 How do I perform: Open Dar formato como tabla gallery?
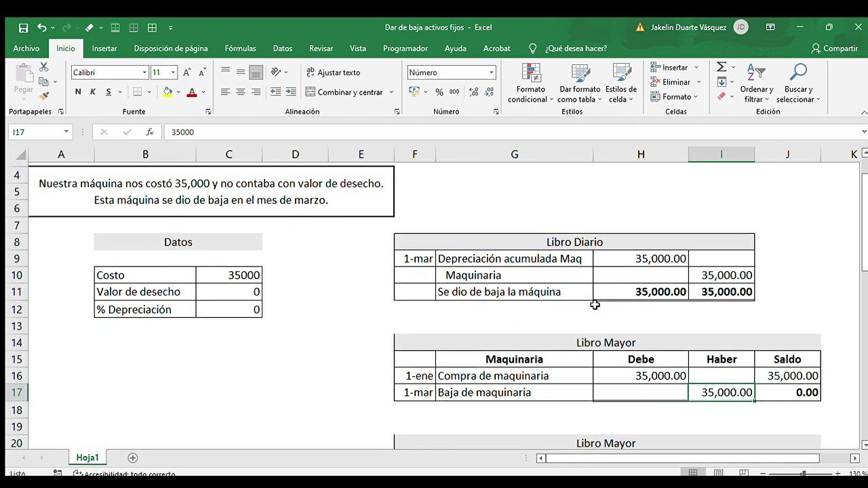[x=580, y=83]
